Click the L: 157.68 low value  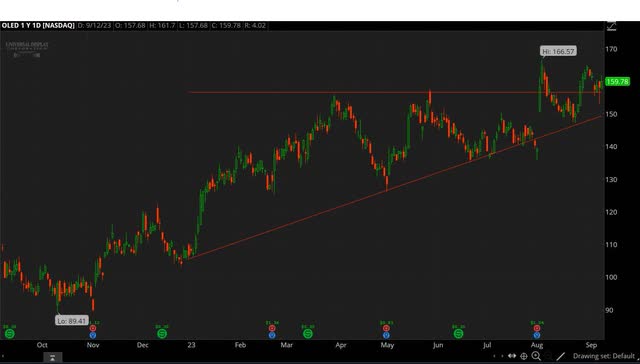[x=193, y=26]
